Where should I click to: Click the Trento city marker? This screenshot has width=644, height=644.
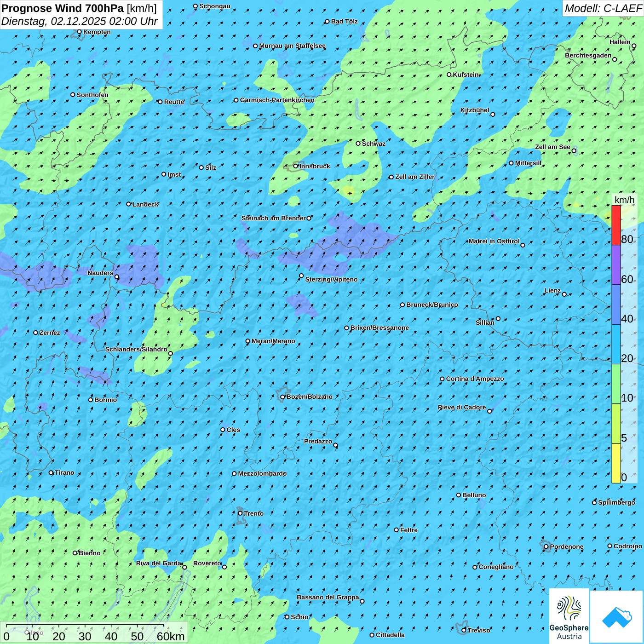point(240,513)
